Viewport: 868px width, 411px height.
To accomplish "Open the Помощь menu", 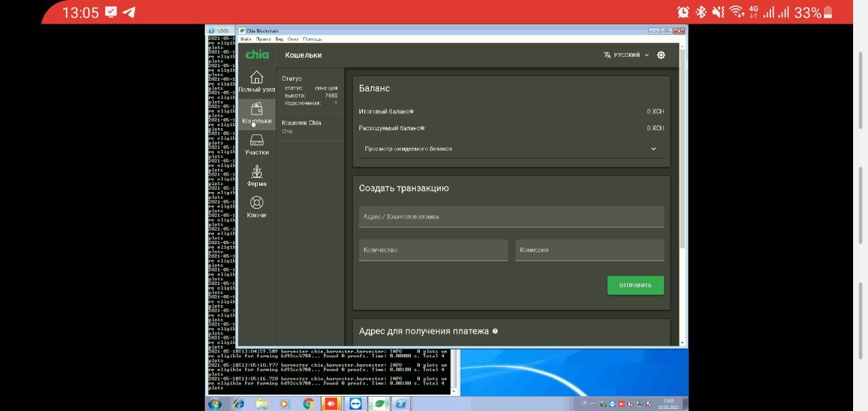I will [x=312, y=39].
